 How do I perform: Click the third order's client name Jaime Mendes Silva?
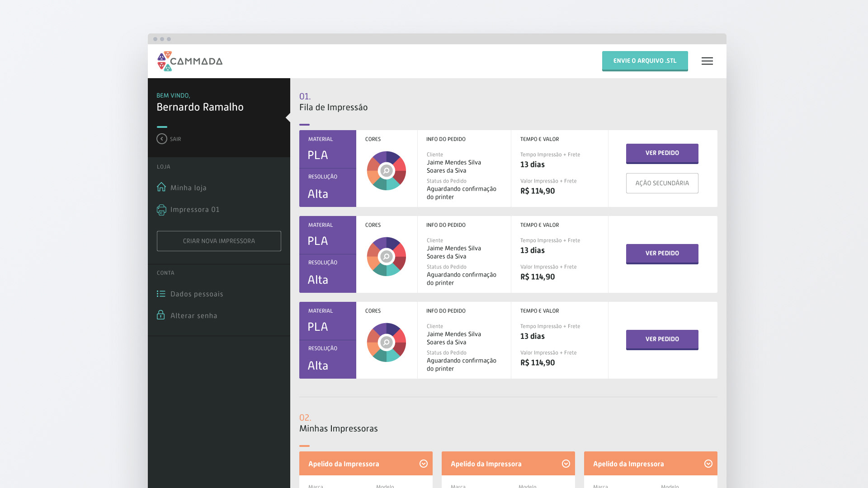[x=454, y=334]
